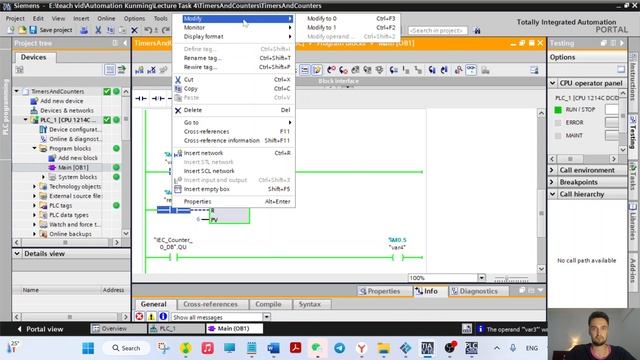Collapse the Details view section

[17, 253]
